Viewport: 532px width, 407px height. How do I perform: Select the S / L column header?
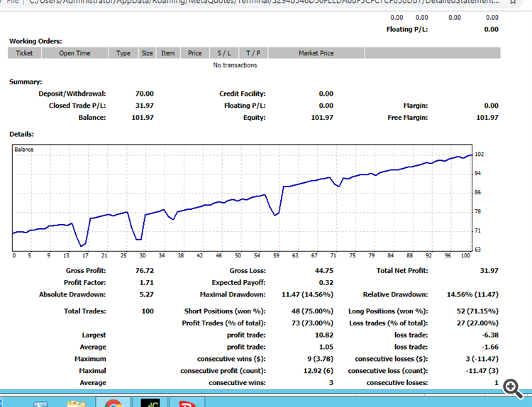click(224, 53)
